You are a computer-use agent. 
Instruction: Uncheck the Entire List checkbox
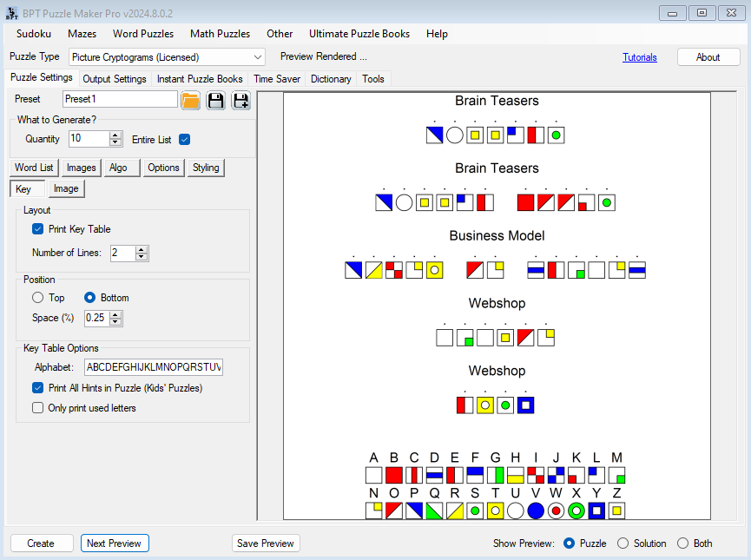[184, 139]
